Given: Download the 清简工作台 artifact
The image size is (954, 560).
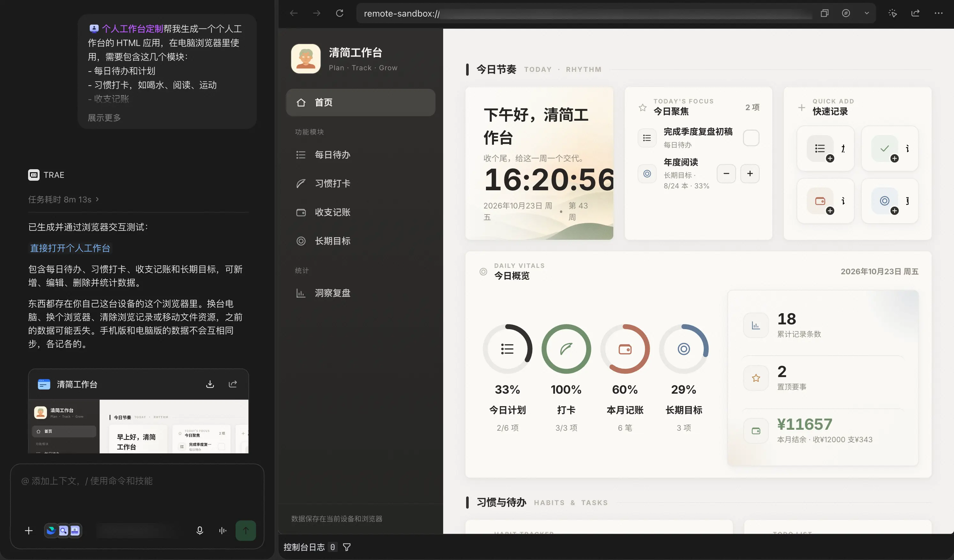Looking at the screenshot, I should coord(210,384).
